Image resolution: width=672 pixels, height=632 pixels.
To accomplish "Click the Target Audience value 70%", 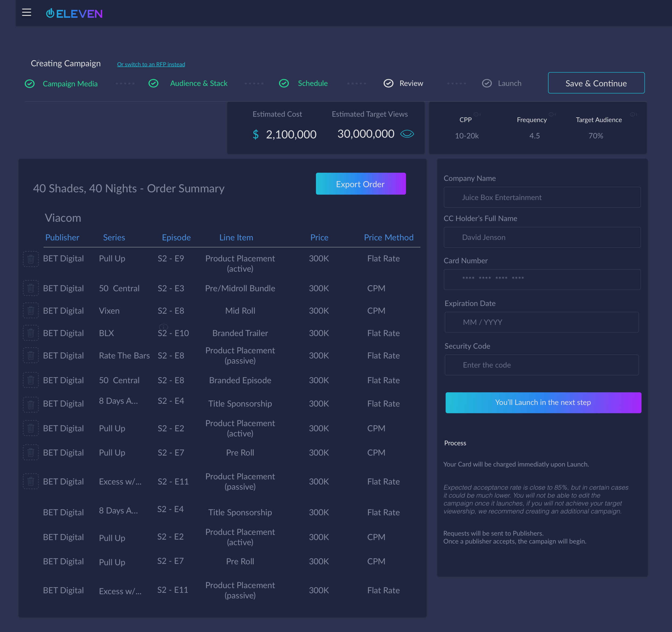I will pos(595,135).
